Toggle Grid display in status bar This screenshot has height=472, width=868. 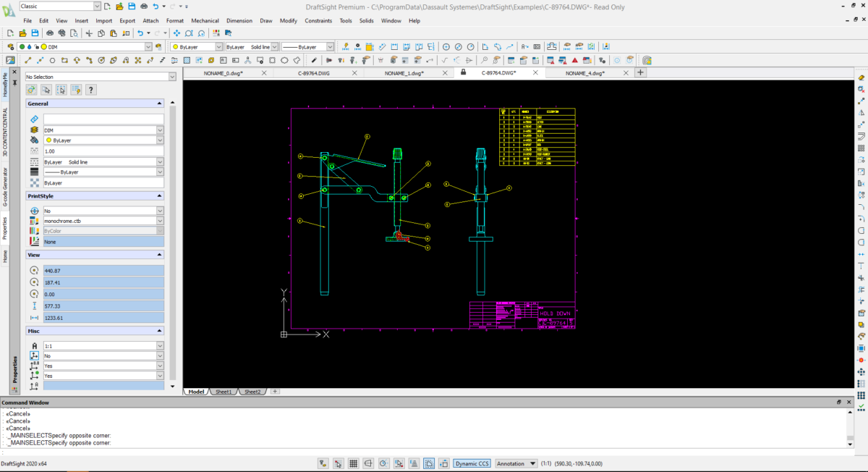point(354,463)
